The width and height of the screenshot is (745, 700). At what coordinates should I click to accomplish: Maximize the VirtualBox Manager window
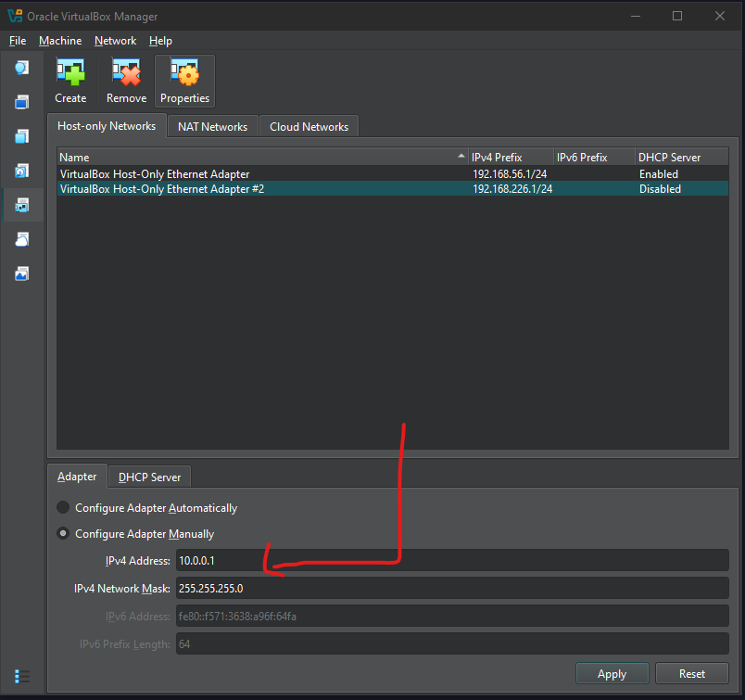(677, 16)
